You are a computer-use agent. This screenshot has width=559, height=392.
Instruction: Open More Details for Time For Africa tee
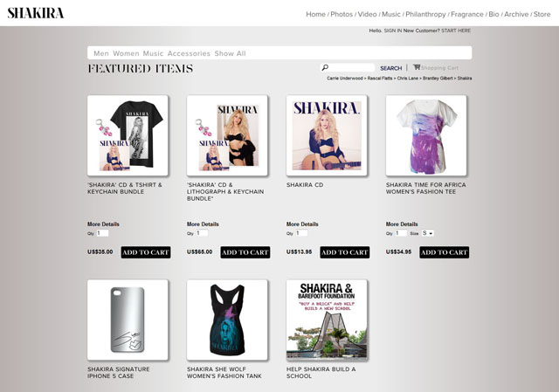point(402,224)
